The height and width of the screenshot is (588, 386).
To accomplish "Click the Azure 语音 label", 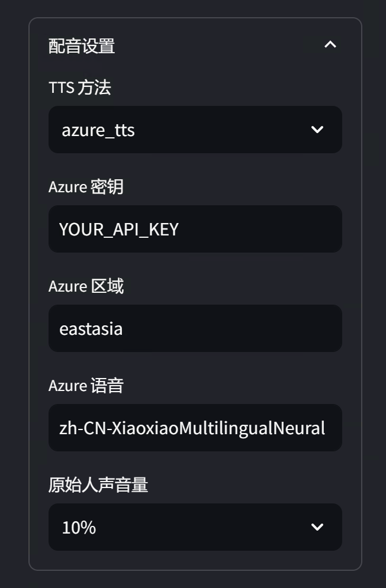I will [x=86, y=386].
